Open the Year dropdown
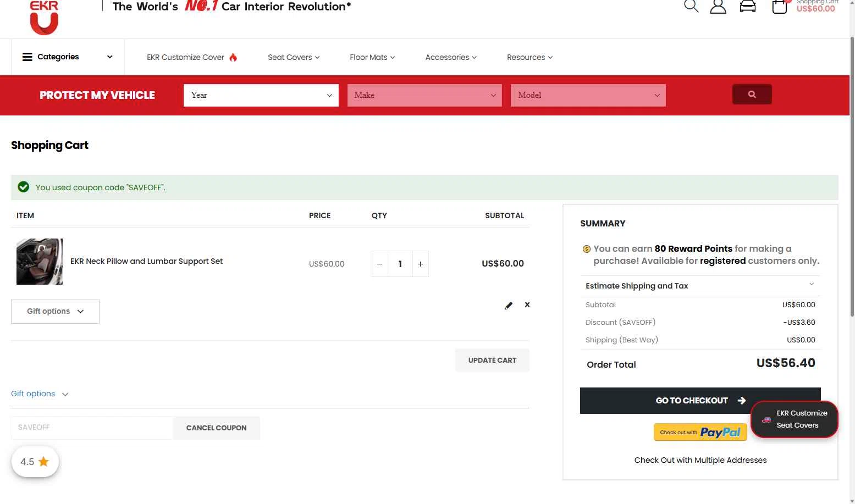 click(261, 95)
